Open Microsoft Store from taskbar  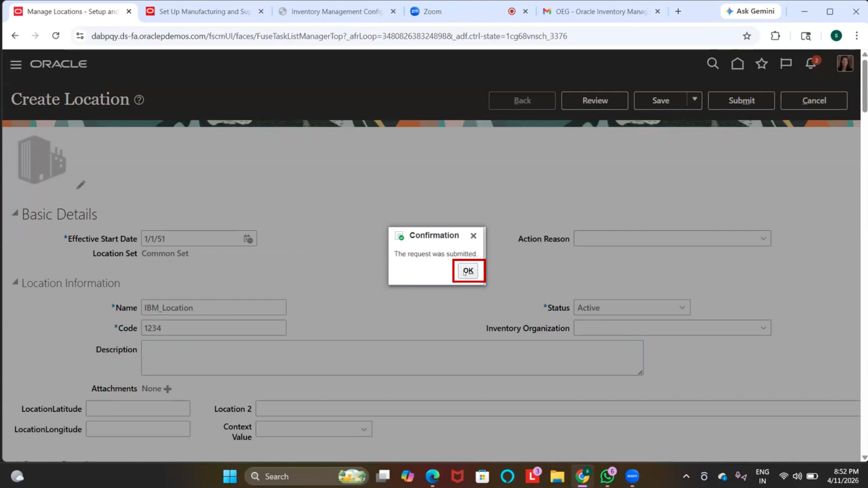pyautogui.click(x=482, y=476)
